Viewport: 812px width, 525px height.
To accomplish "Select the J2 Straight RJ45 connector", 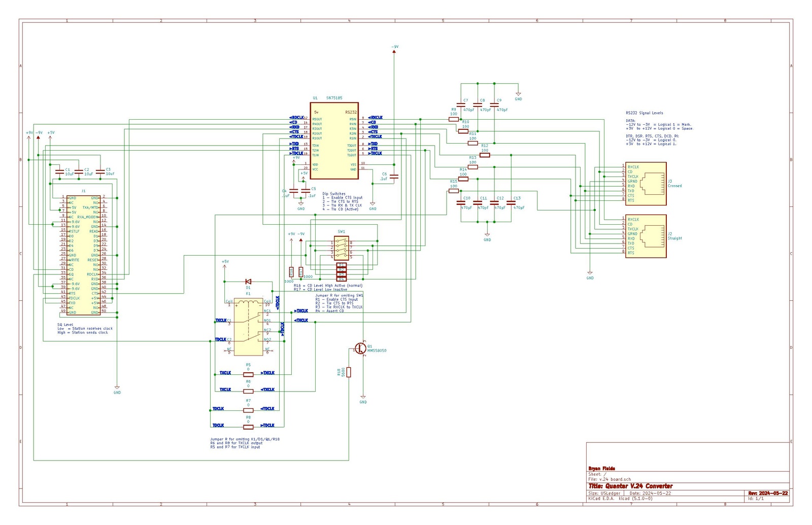I will point(646,236).
